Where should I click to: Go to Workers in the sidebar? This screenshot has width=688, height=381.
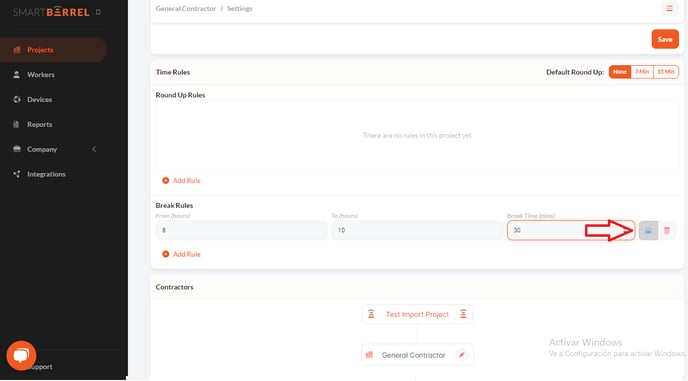coord(41,75)
